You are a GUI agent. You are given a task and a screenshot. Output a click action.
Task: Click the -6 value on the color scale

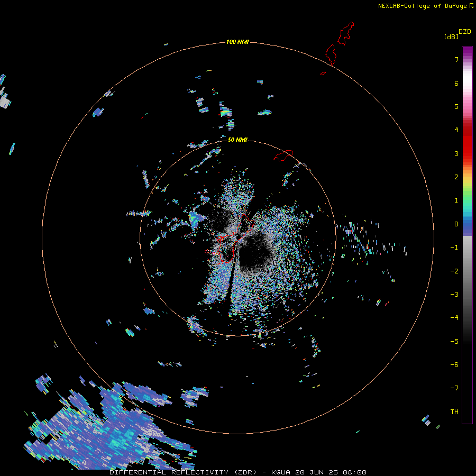[454, 365]
